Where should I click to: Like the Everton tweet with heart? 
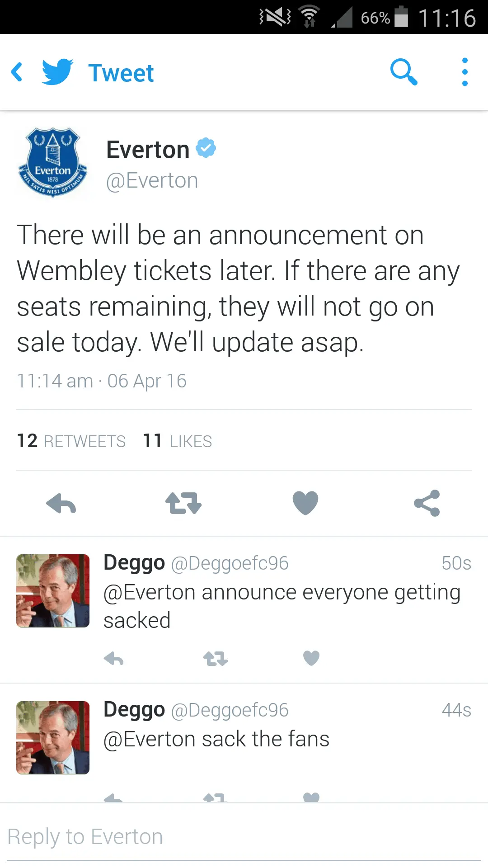click(305, 503)
